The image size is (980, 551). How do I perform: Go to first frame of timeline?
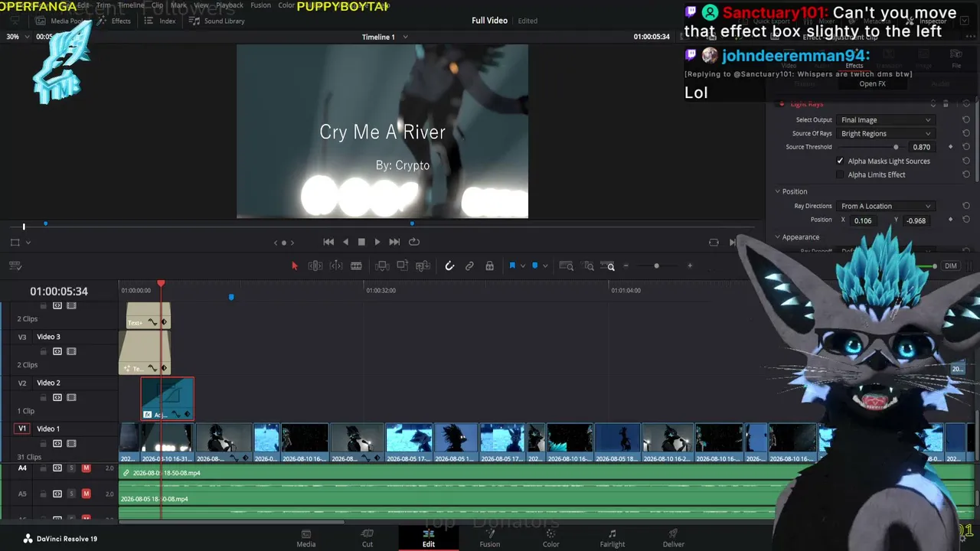click(x=328, y=242)
